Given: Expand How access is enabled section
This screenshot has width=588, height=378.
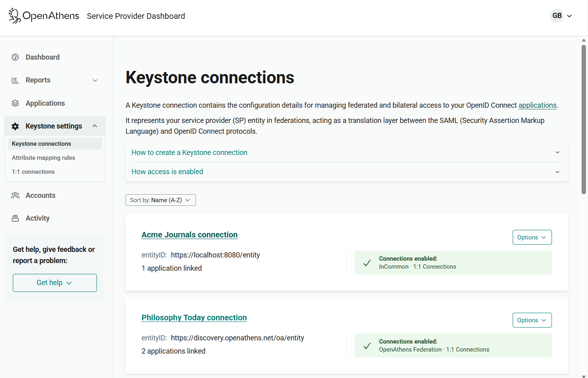Looking at the screenshot, I should pyautogui.click(x=346, y=172).
